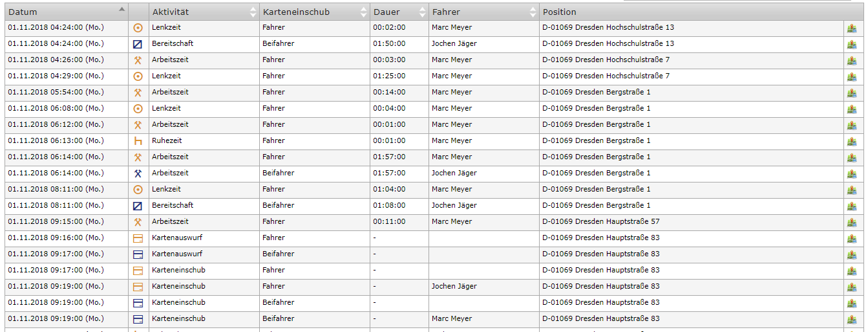
Task: Click the blue Arbeitszeit icon for Jochen Jäger
Action: pyautogui.click(x=138, y=173)
